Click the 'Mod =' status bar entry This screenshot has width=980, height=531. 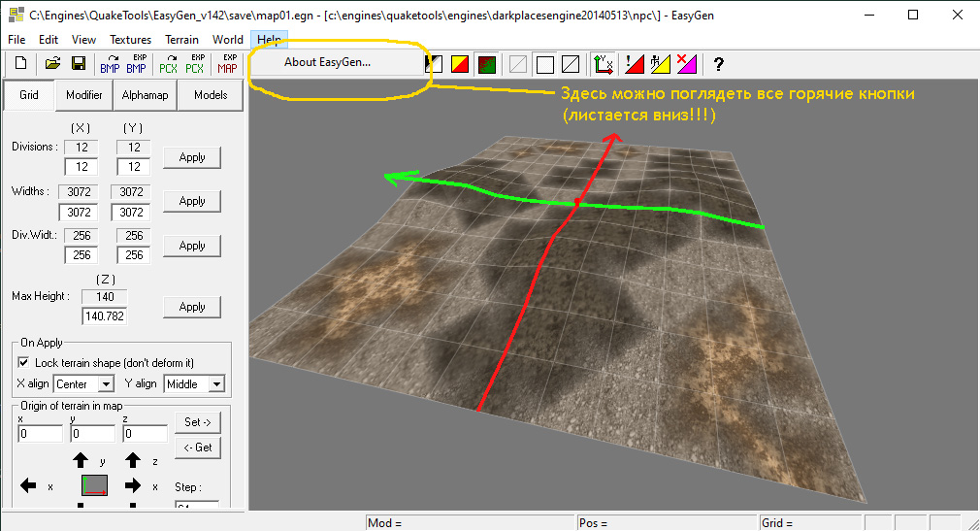(x=470, y=523)
